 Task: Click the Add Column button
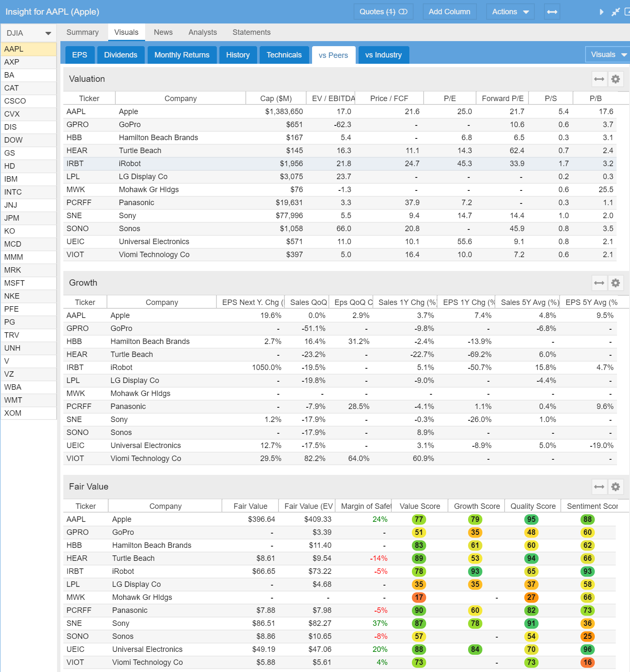[x=449, y=12]
